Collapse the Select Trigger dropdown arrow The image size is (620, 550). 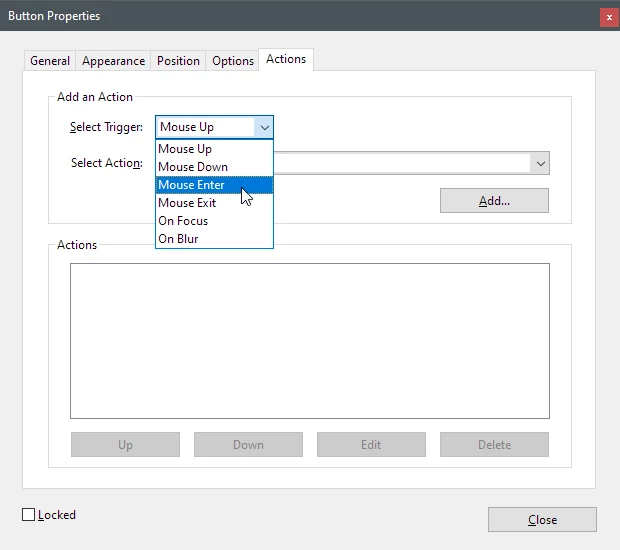click(x=264, y=127)
